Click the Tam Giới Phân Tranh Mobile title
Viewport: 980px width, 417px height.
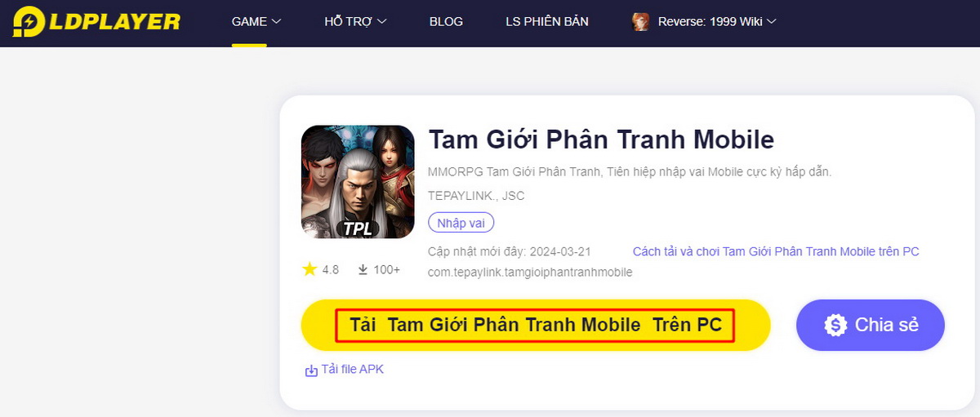coord(601,140)
